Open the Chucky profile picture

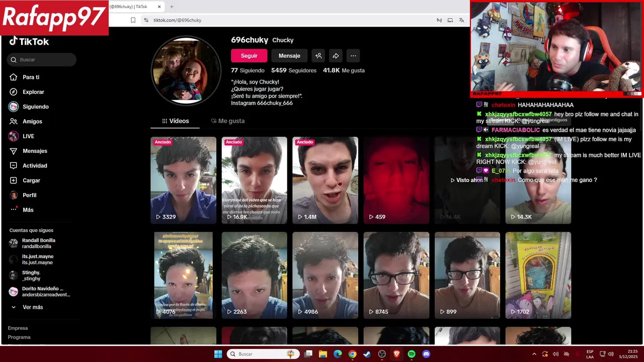click(186, 70)
